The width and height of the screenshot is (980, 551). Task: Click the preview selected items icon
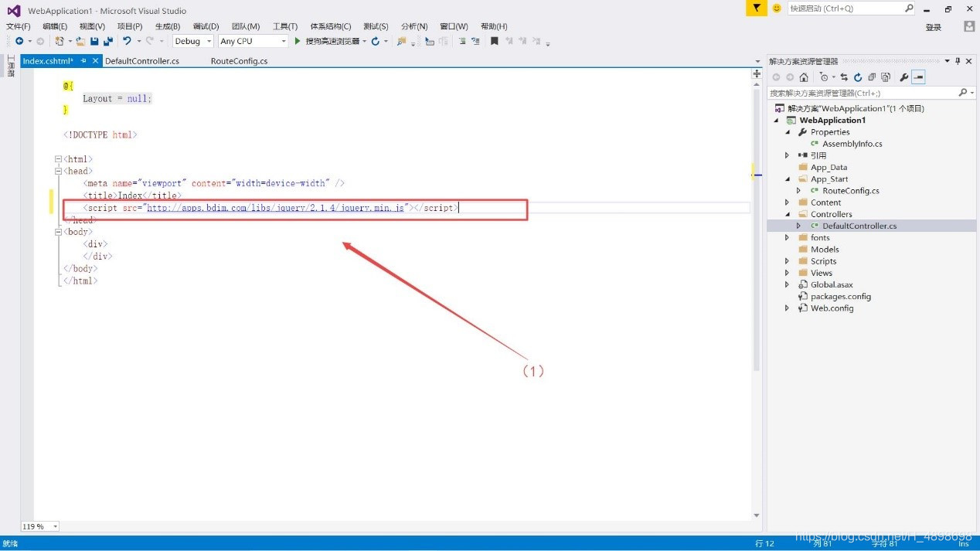tap(918, 77)
